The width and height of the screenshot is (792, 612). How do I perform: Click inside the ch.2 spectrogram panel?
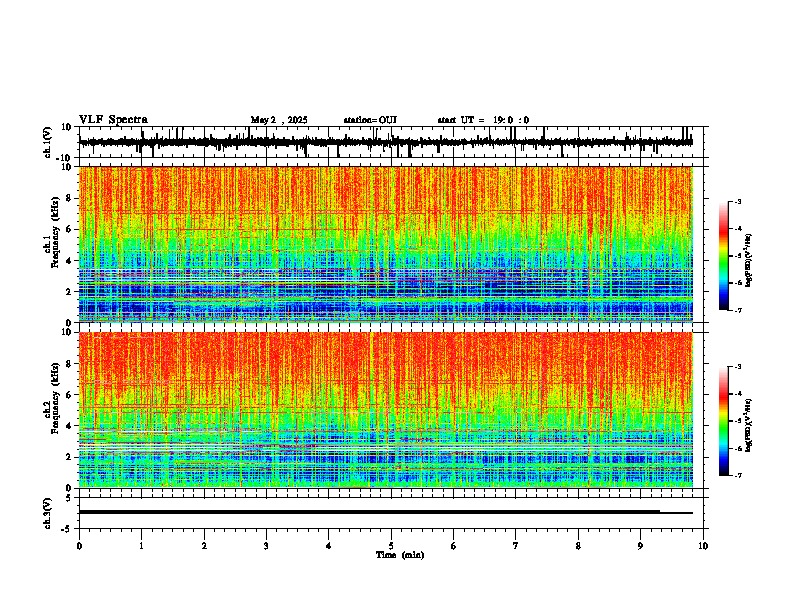tap(386, 410)
